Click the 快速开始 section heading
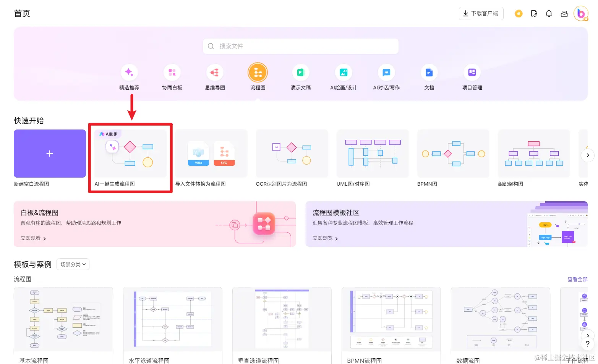This screenshot has height=364, width=598. pos(29,121)
